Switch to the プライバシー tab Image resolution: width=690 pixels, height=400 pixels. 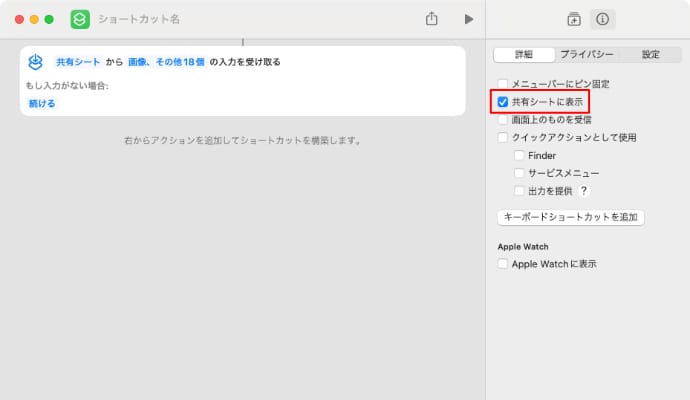[587, 55]
